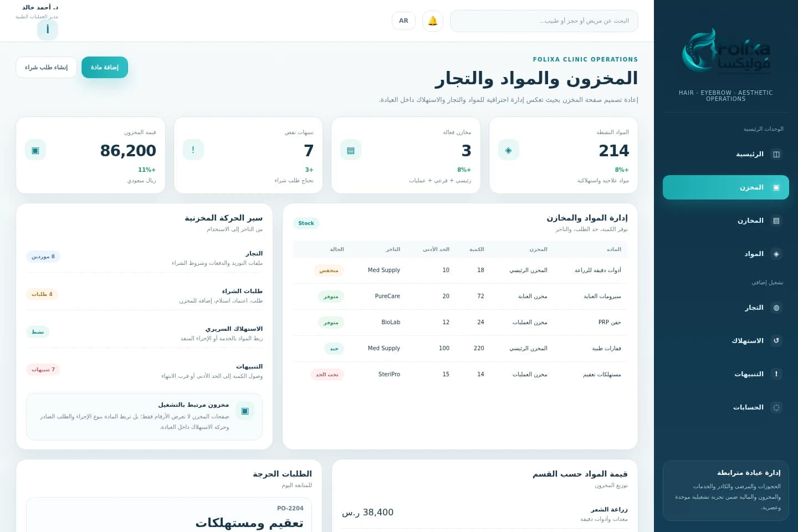Open the الرئيسية menu item
The width and height of the screenshot is (798, 532).
[x=726, y=154]
